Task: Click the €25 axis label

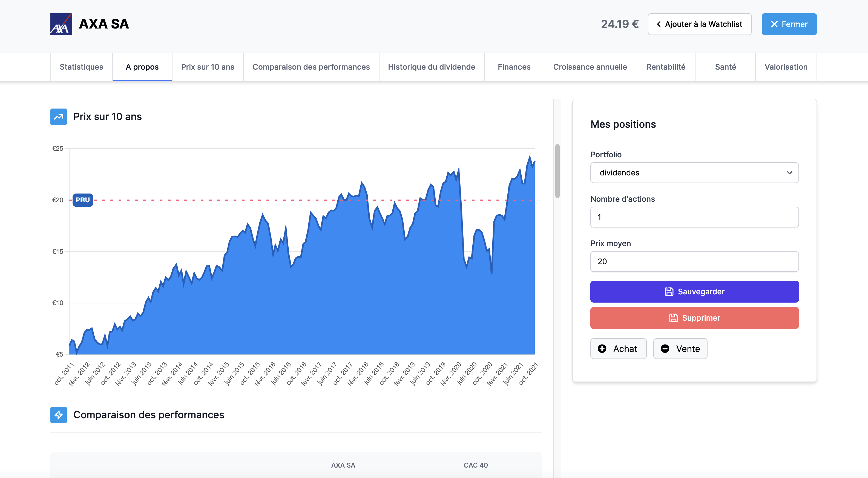Action: point(58,149)
